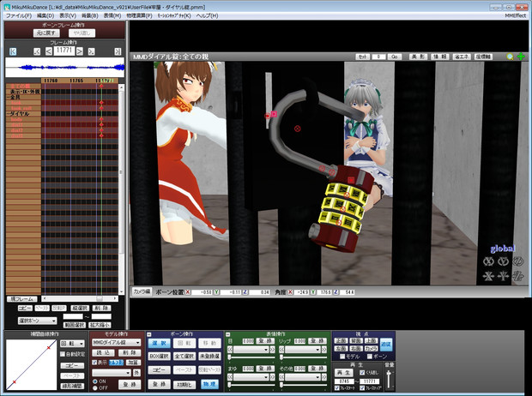Click the BOX選択 button
532x396 pixels.
point(160,357)
